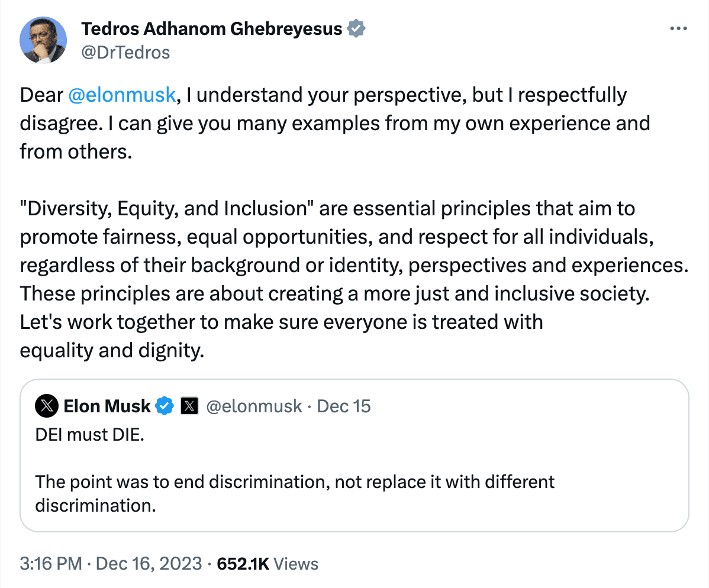Click the black X logo avatar in the quoted tweet

(x=47, y=406)
